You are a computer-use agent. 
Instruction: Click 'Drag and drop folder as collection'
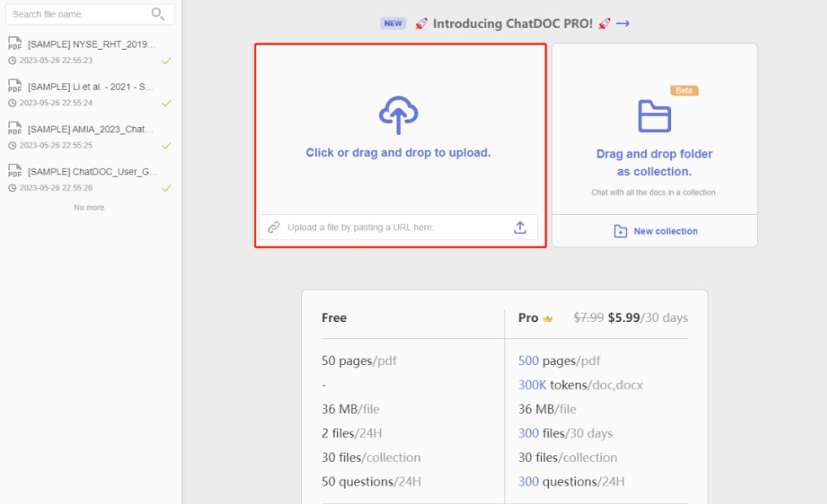coord(654,163)
